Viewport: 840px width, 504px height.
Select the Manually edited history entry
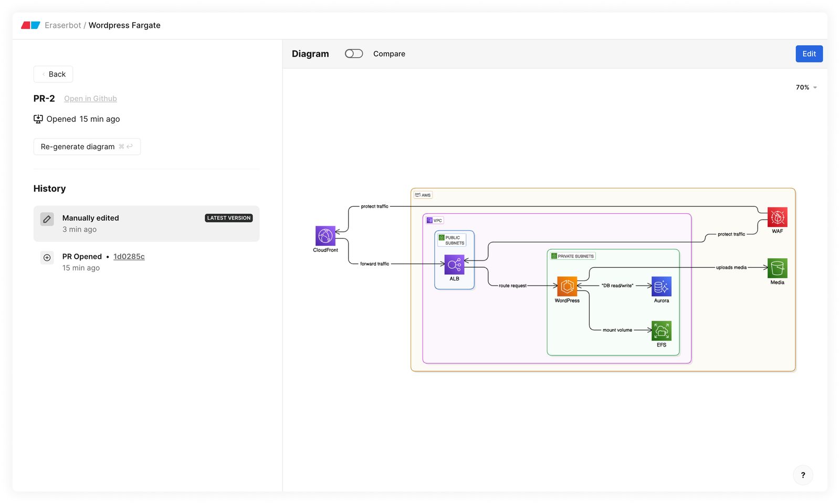(x=146, y=224)
